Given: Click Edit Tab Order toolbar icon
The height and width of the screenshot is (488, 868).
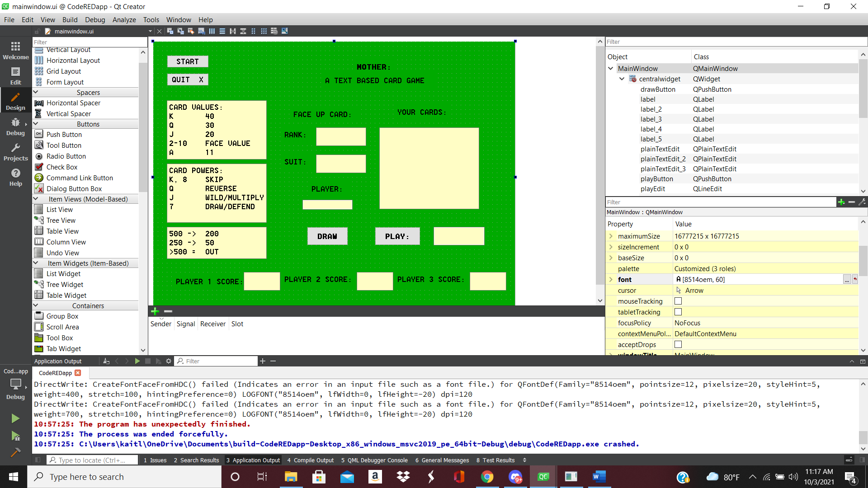Looking at the screenshot, I should click(201, 31).
